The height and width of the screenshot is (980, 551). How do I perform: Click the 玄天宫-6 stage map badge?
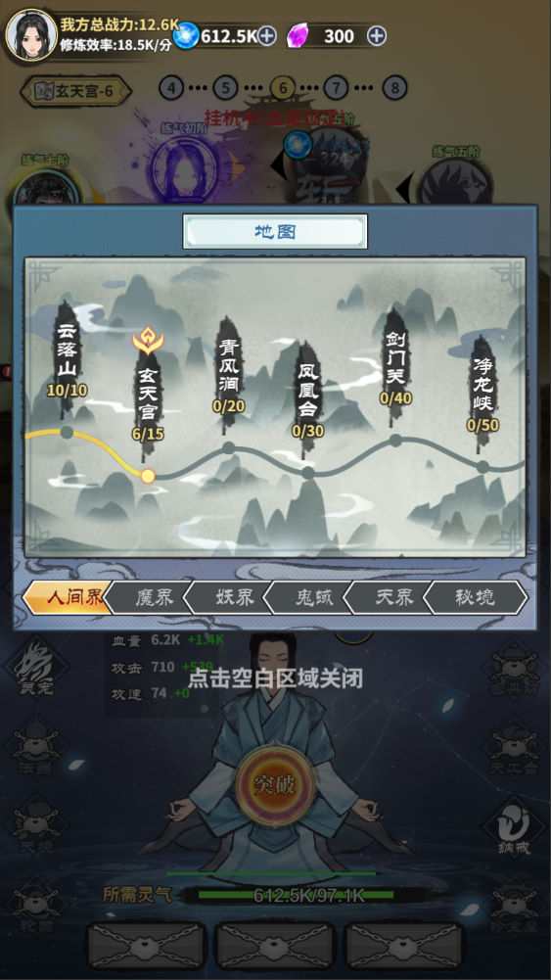[x=76, y=91]
